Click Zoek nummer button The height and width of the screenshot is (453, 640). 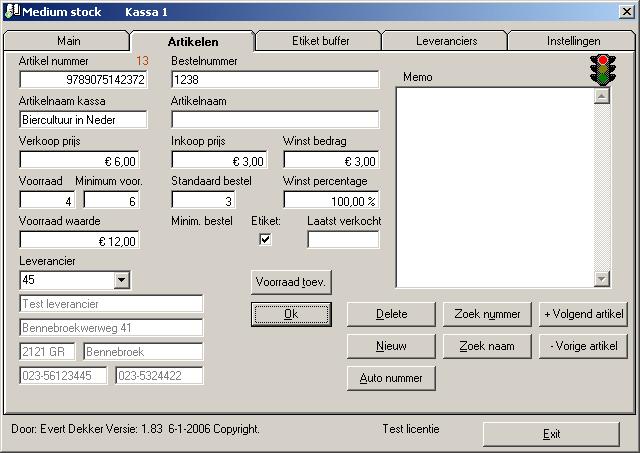[487, 314]
